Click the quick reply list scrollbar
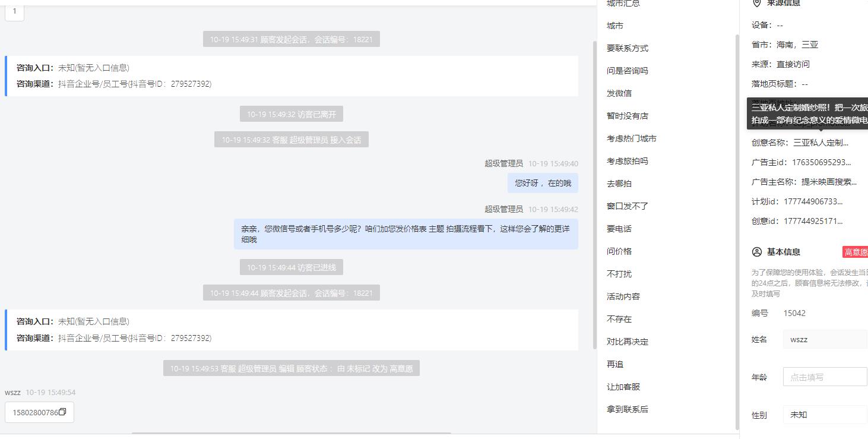This screenshot has width=868, height=439. tap(737, 232)
